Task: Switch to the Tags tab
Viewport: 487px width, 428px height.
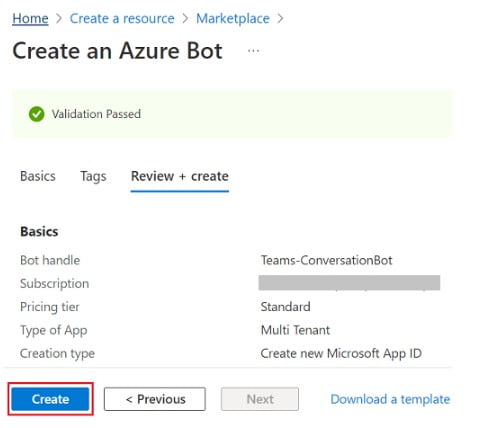Action: tap(93, 176)
